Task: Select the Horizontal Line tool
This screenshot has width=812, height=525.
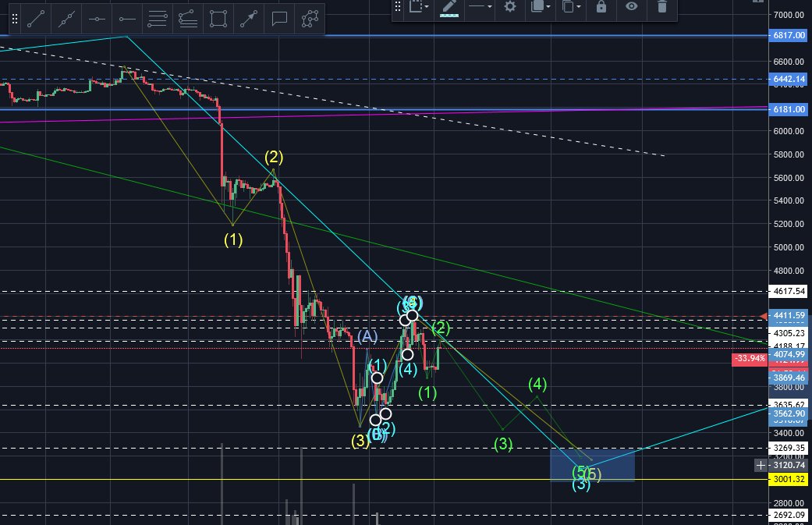Action: [97, 20]
